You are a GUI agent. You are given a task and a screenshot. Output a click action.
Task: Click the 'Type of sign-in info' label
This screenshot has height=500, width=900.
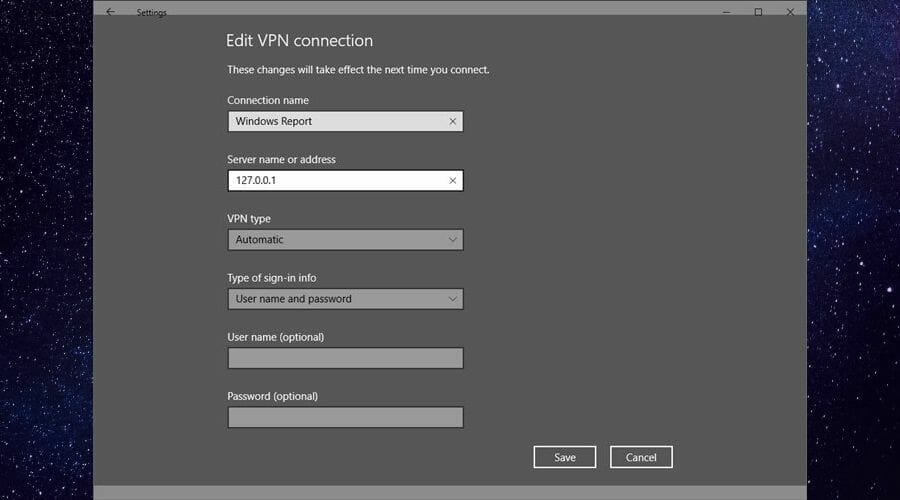pyautogui.click(x=271, y=278)
